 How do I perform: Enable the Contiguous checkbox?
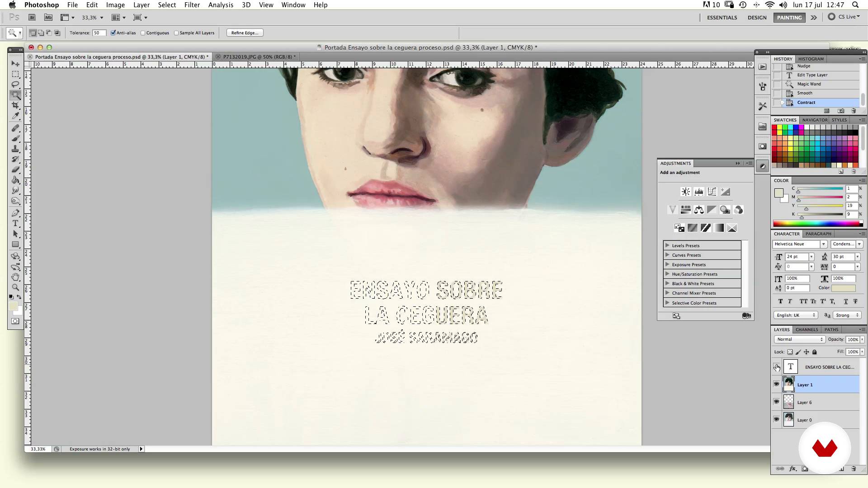click(x=143, y=33)
